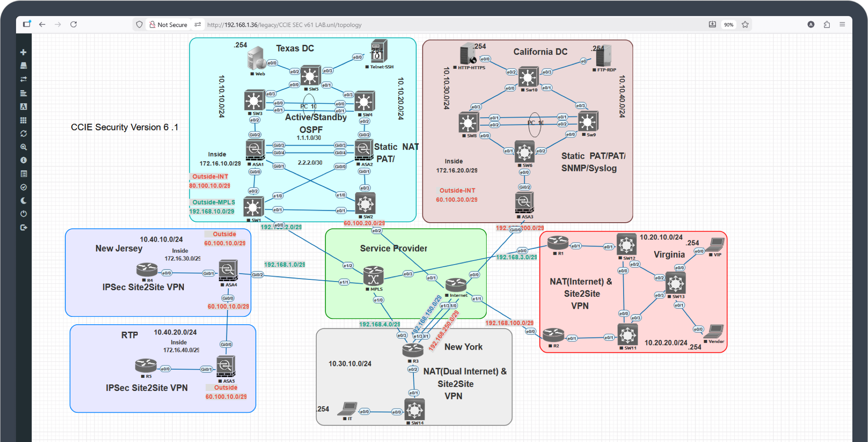Open the Networks list icon
Viewport: 868px width, 442px height.
[23, 79]
